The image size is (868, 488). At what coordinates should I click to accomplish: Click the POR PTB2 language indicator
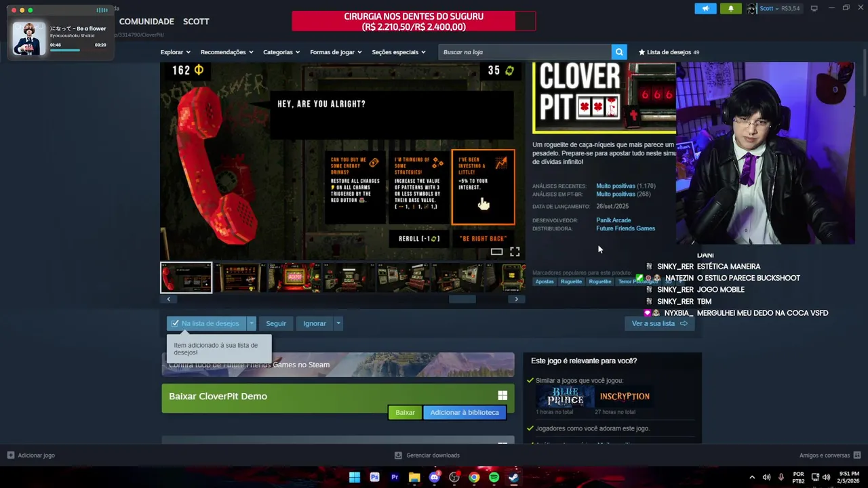point(798,477)
